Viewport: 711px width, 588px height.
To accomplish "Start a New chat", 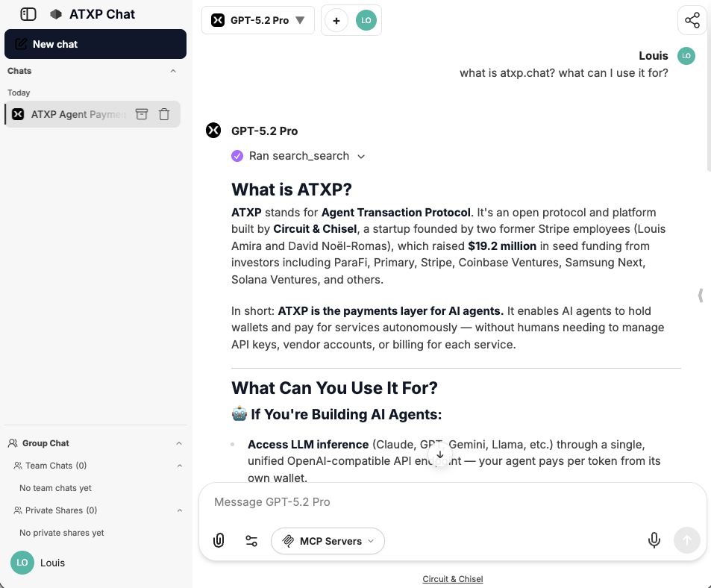I will 95,44.
